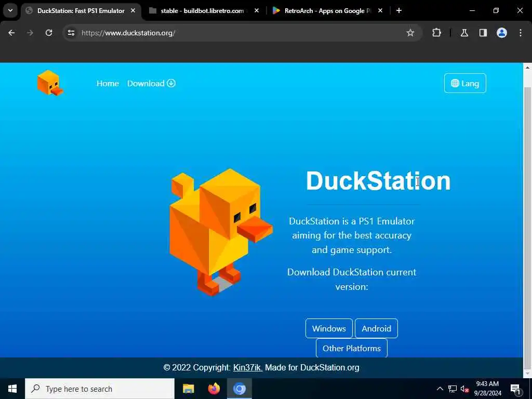Click the DuckStation heading text

click(378, 181)
